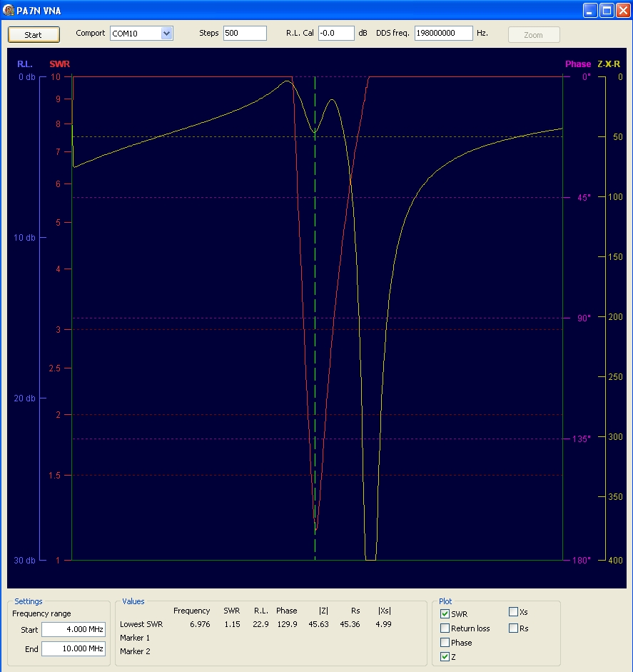The width and height of the screenshot is (633, 672).
Task: Enable the Phase plot checkbox
Action: (x=445, y=643)
